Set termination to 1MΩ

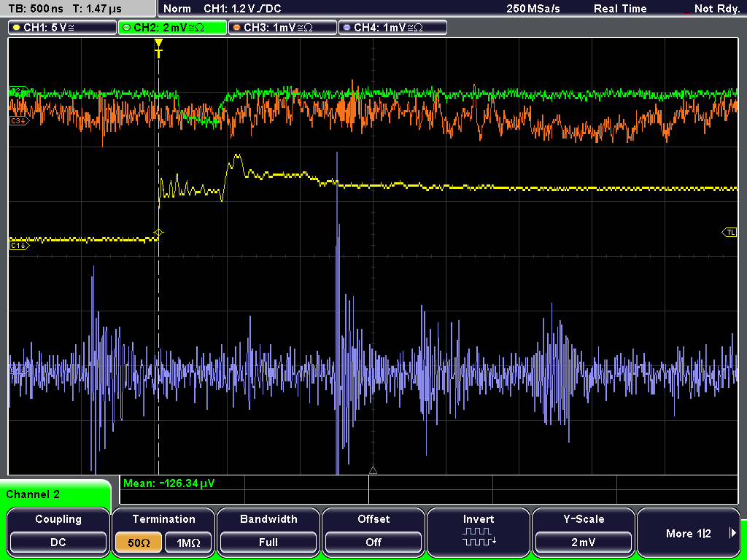(188, 542)
